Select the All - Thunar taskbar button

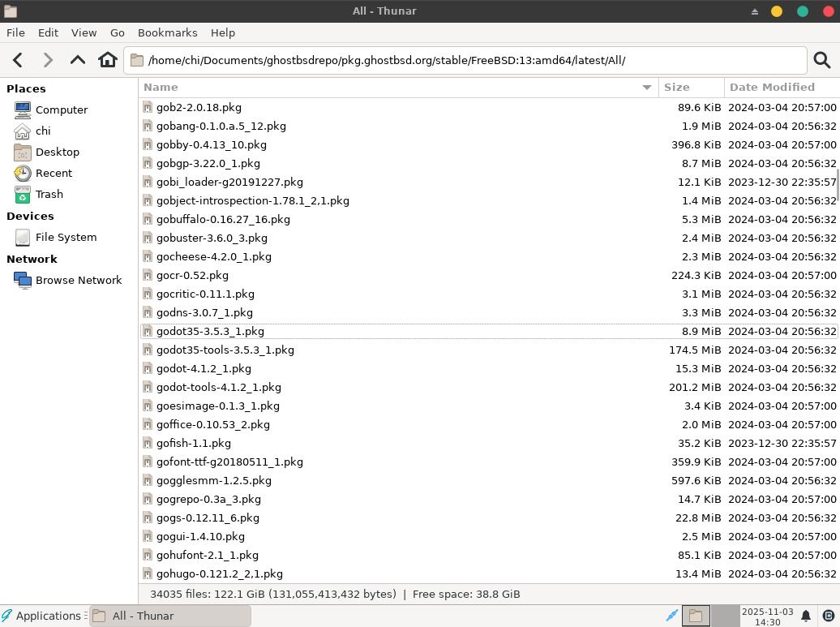[170, 616]
